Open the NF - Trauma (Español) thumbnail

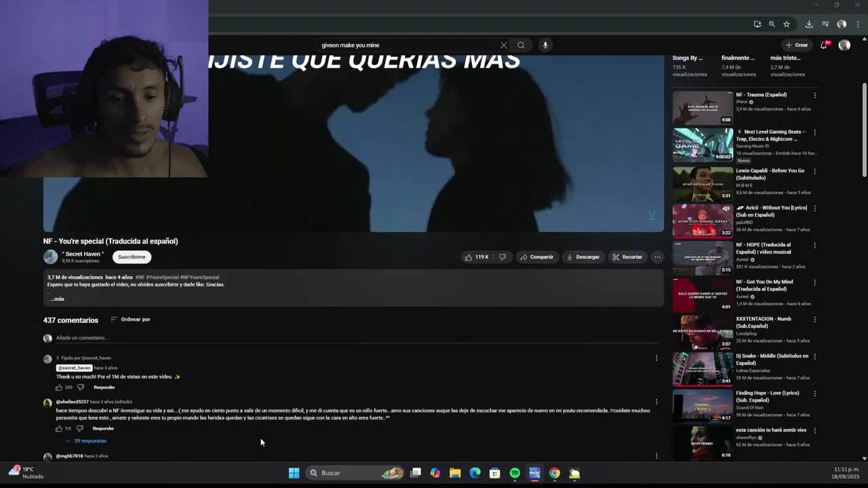coord(703,108)
